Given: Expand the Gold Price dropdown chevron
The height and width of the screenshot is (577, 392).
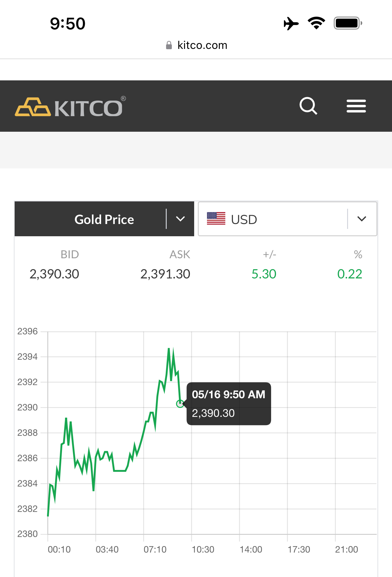Looking at the screenshot, I should 180,219.
